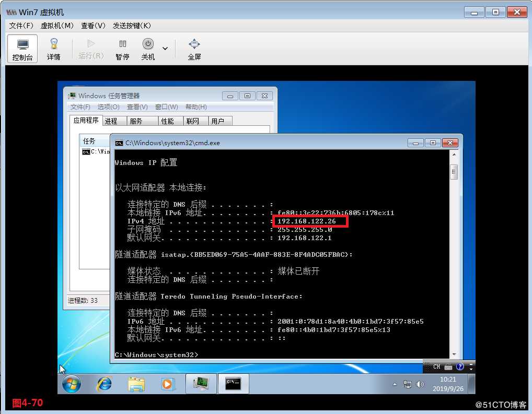
Task: Show hidden tray icons arrow
Action: tap(395, 384)
